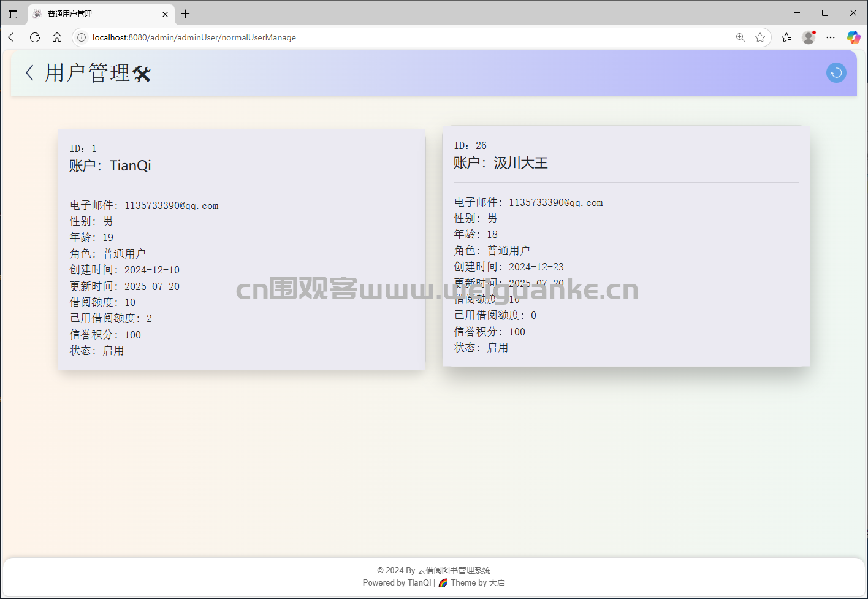
Task: Click the wrench tools icon beside 用户管理
Action: [142, 74]
